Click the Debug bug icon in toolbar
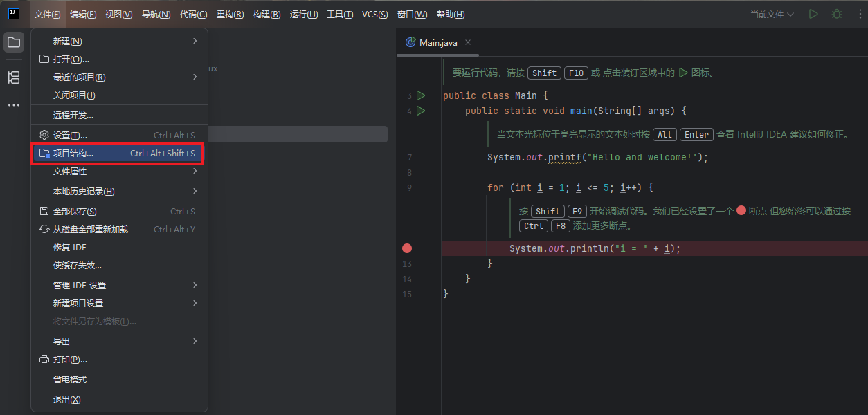 pos(837,14)
